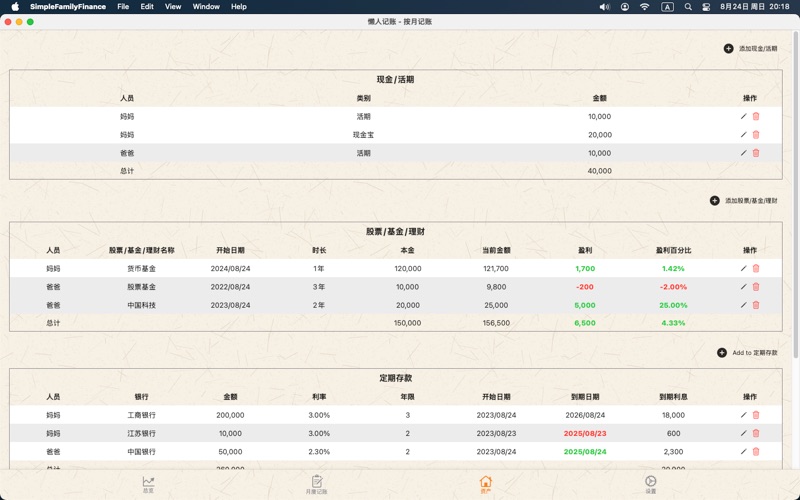800x500 pixels.
Task: Click the 2025/08/23 overdue maturity date
Action: coord(585,433)
